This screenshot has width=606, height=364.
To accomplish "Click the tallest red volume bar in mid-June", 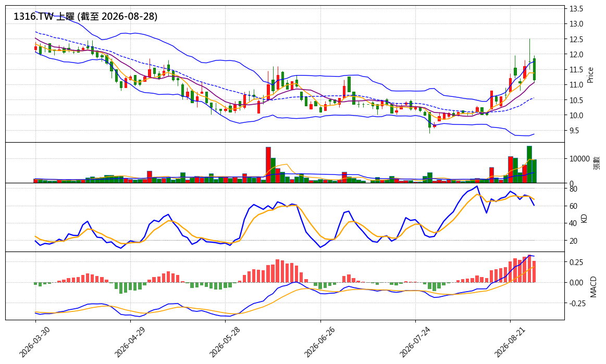I will pos(268,165).
